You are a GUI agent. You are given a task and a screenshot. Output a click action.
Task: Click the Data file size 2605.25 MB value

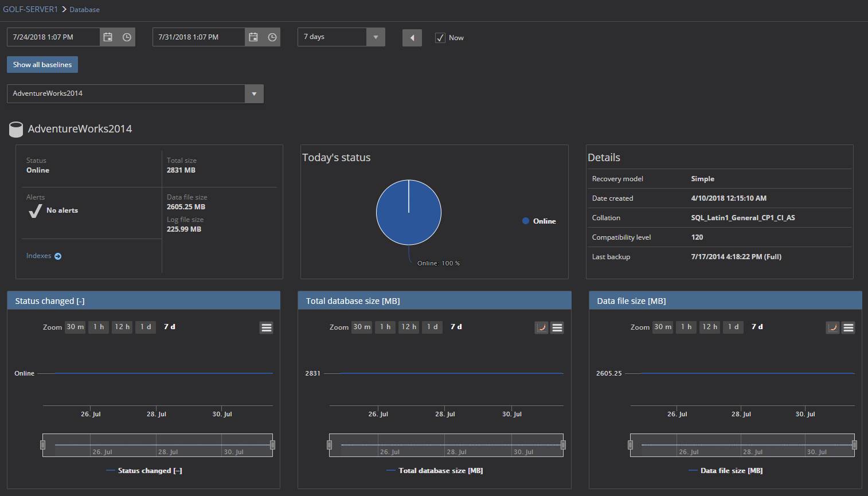point(186,207)
